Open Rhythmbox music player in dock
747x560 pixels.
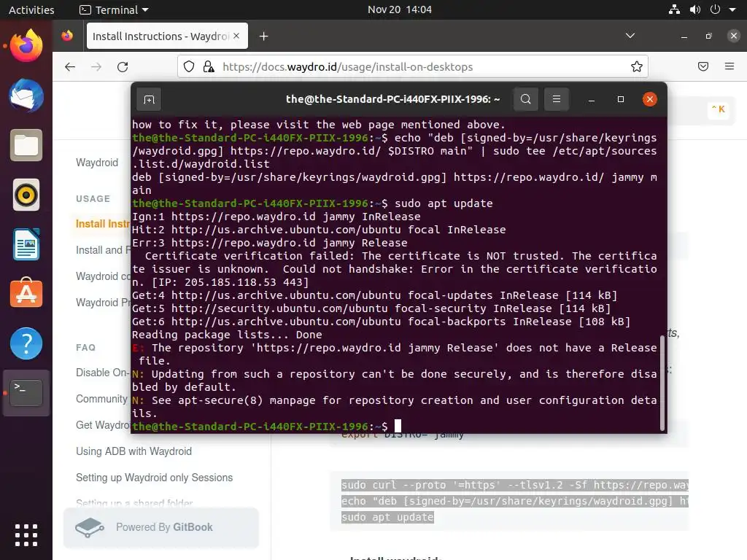(x=26, y=195)
